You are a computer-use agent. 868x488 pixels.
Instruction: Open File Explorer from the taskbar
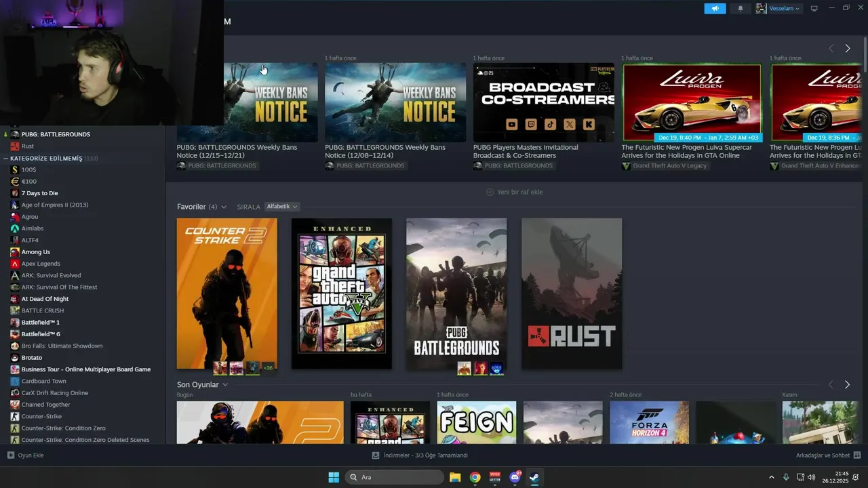coord(455,477)
